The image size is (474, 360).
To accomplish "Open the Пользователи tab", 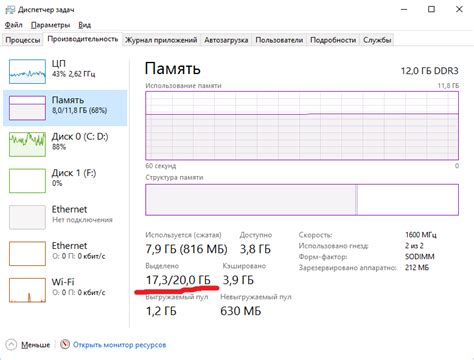I will coord(279,40).
